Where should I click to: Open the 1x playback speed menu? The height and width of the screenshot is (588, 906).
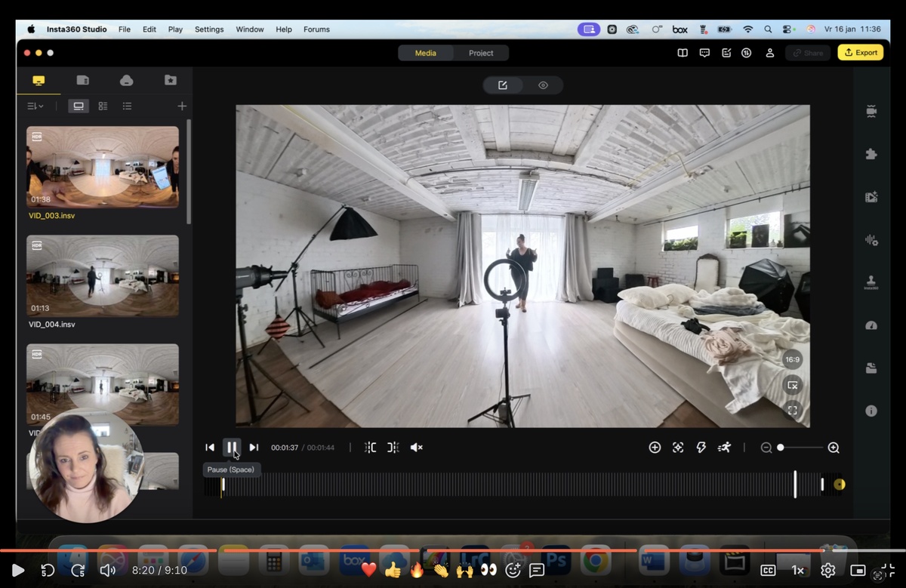click(798, 571)
